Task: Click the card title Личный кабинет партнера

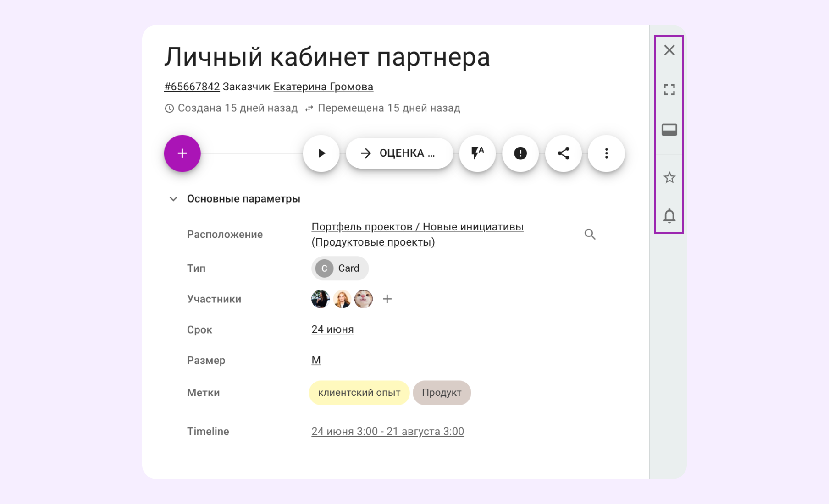Action: click(327, 57)
